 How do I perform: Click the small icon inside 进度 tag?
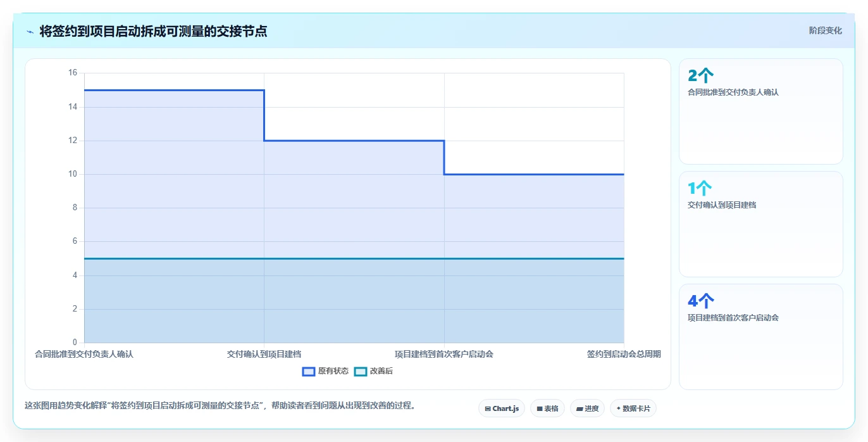point(580,409)
